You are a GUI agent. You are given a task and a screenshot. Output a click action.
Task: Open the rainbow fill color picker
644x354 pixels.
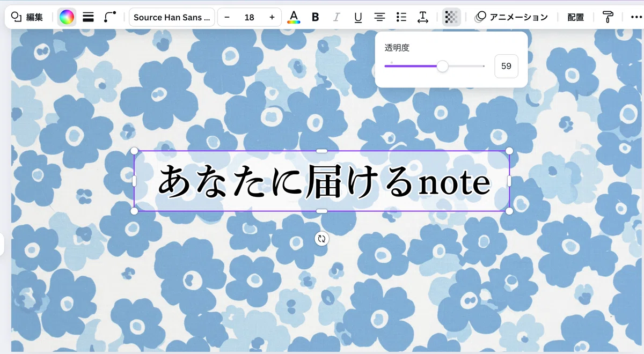coord(67,17)
